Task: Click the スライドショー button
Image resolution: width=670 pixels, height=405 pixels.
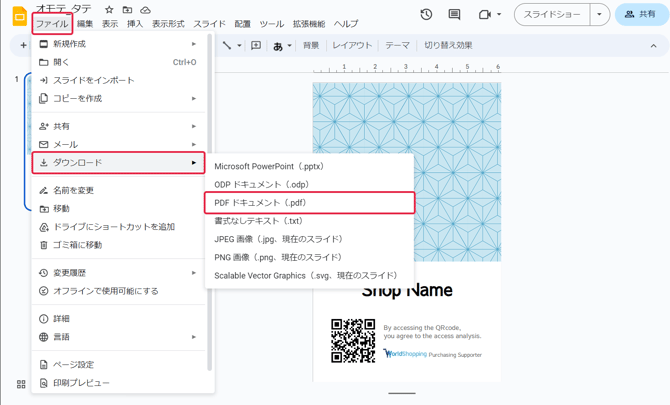Action: [x=552, y=15]
